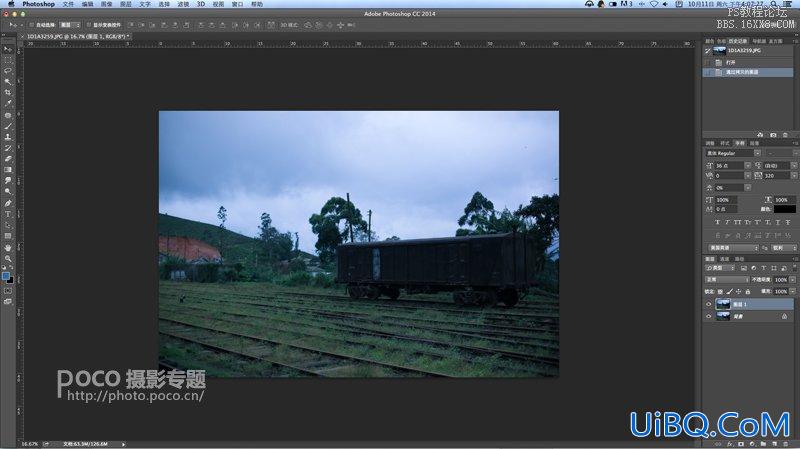Open Auto-Select layer/group dropdown
Screen dimensions: 800x449
70,24
